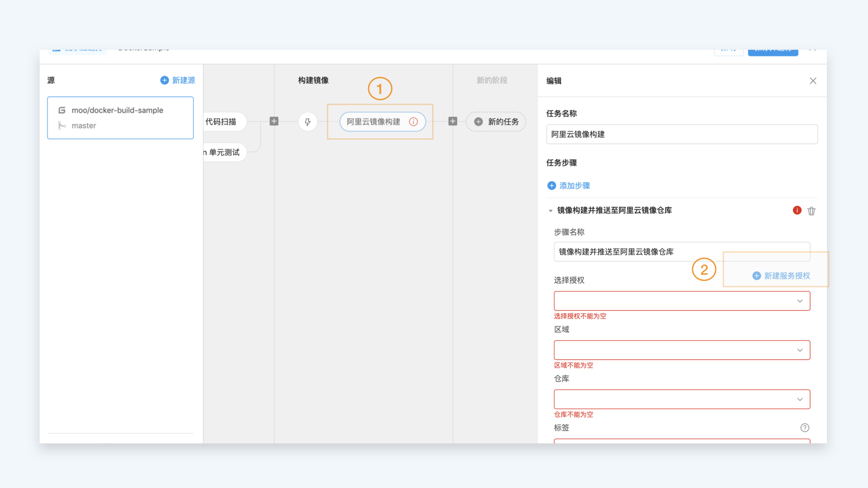
Task: Open the 代码扫描 task node
Action: [225, 122]
